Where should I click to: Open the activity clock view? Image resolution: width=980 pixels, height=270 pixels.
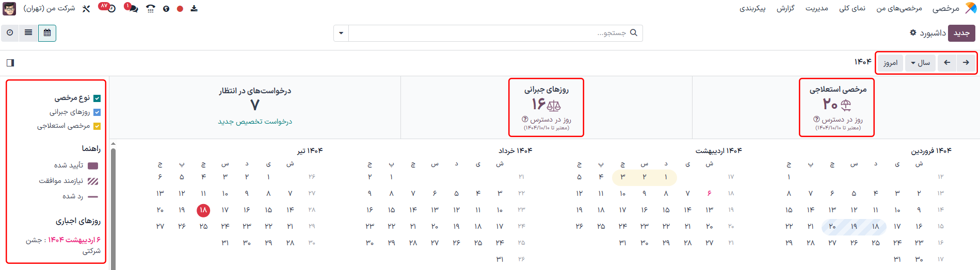click(10, 33)
